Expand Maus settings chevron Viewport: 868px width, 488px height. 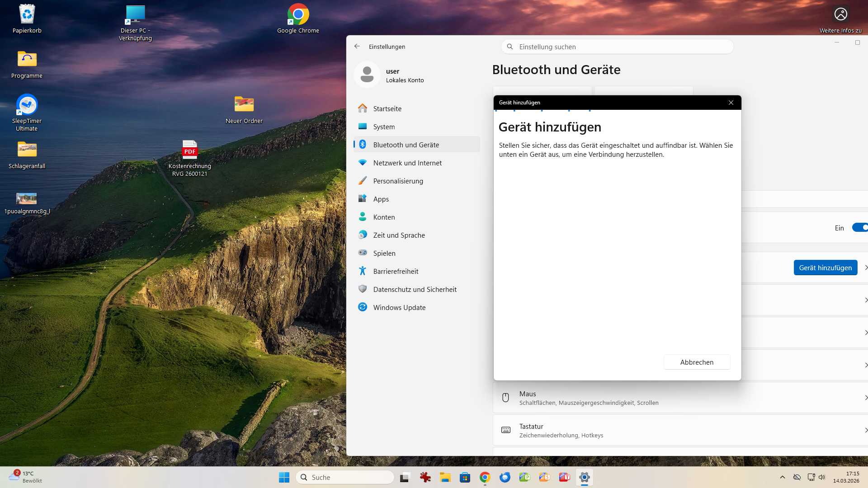pos(865,398)
